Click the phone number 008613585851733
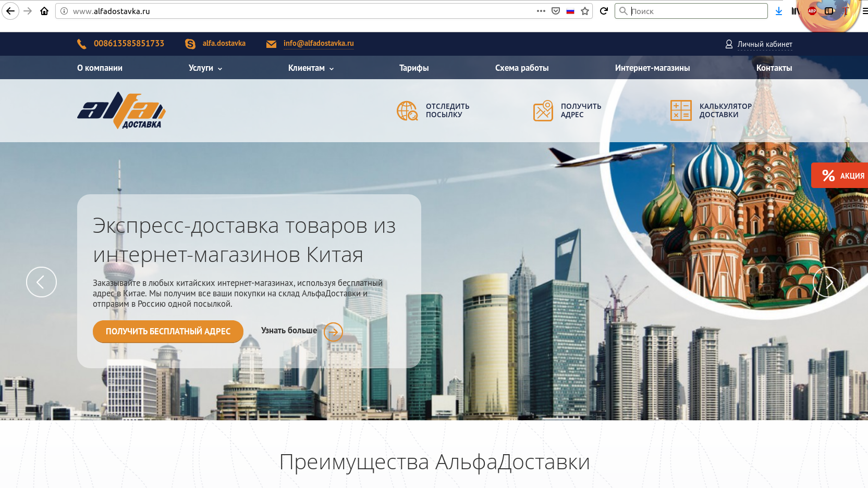The image size is (868, 488). tap(129, 43)
